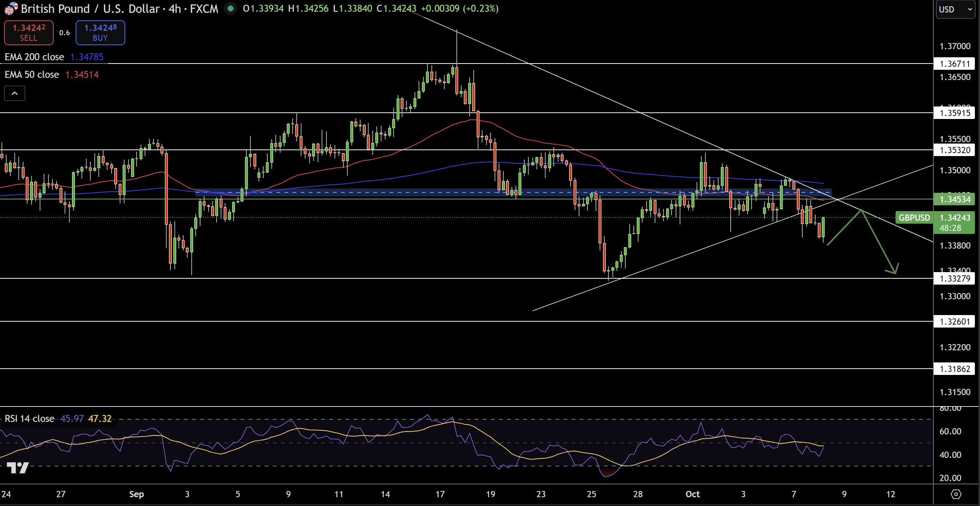Select the 1.33279 support level label
Viewport: 980px width, 506px height.
click(954, 278)
